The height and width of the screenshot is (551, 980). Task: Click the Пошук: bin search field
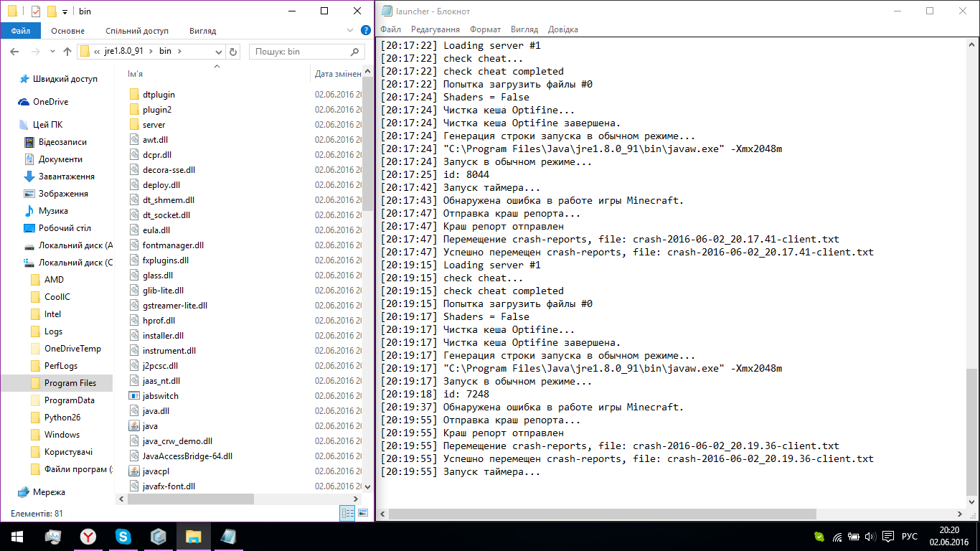click(300, 52)
